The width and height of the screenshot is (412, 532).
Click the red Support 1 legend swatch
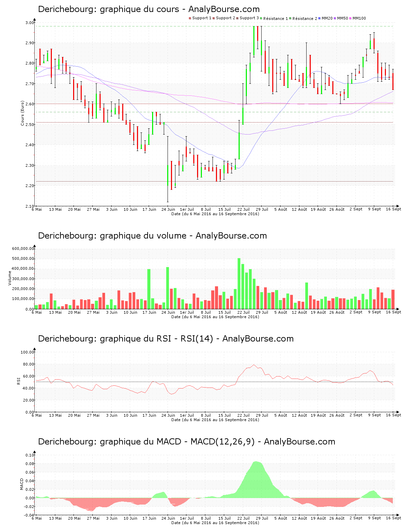click(x=190, y=18)
